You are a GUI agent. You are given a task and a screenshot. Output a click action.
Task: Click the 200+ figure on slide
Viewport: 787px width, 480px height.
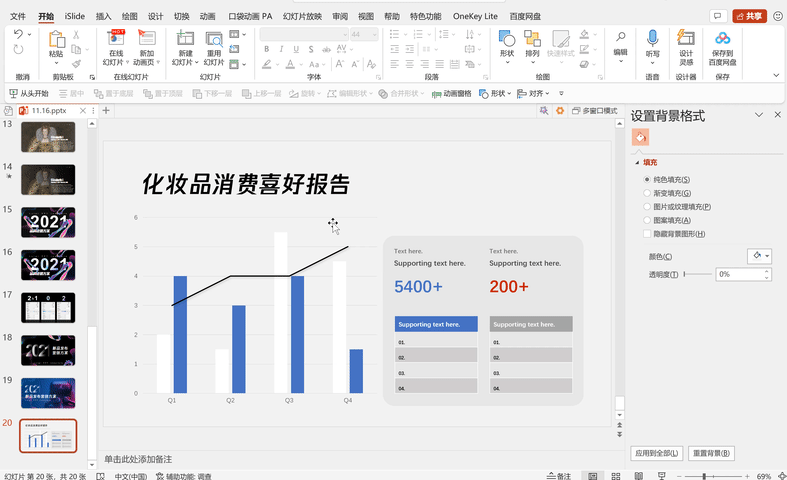(x=509, y=287)
